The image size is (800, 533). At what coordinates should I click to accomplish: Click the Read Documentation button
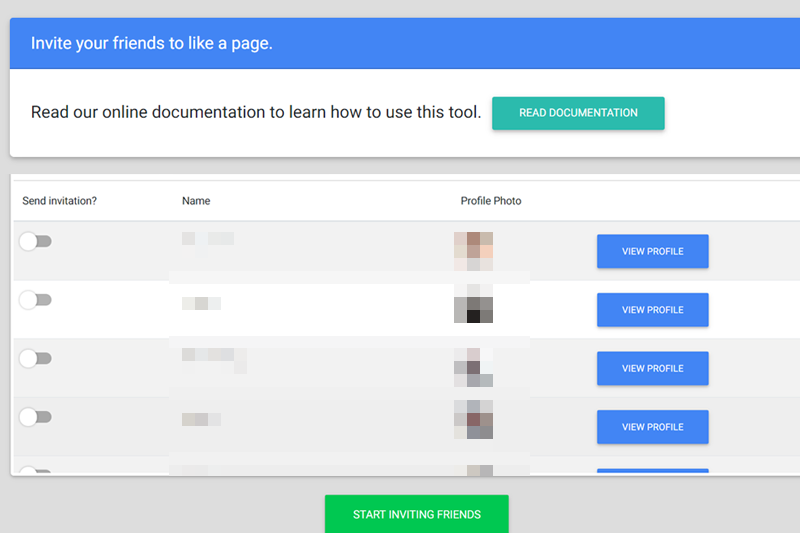pyautogui.click(x=578, y=113)
